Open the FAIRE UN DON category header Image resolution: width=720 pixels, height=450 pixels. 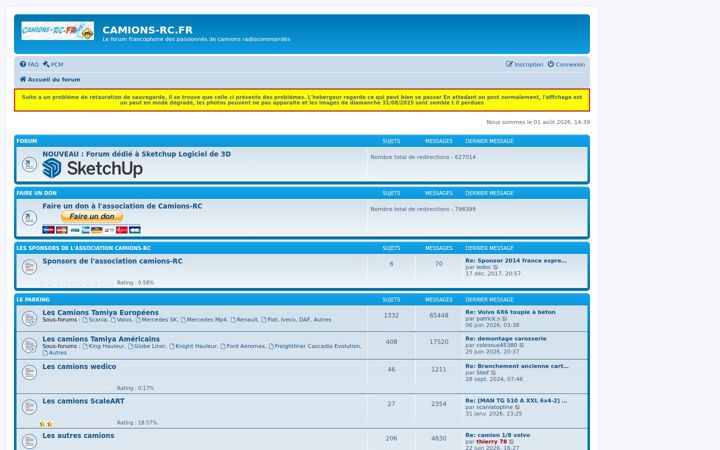(37, 193)
